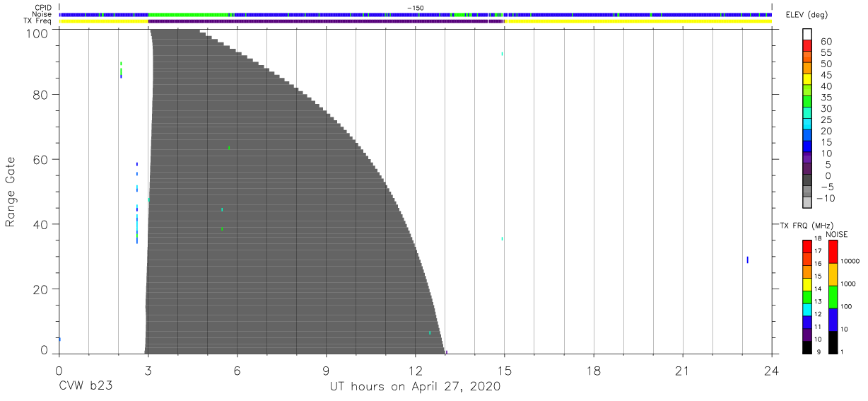Image resolution: width=868 pixels, height=401 pixels.
Task: Click the red 55–60 swatch in ELEV colorbar
Action: coord(807,45)
